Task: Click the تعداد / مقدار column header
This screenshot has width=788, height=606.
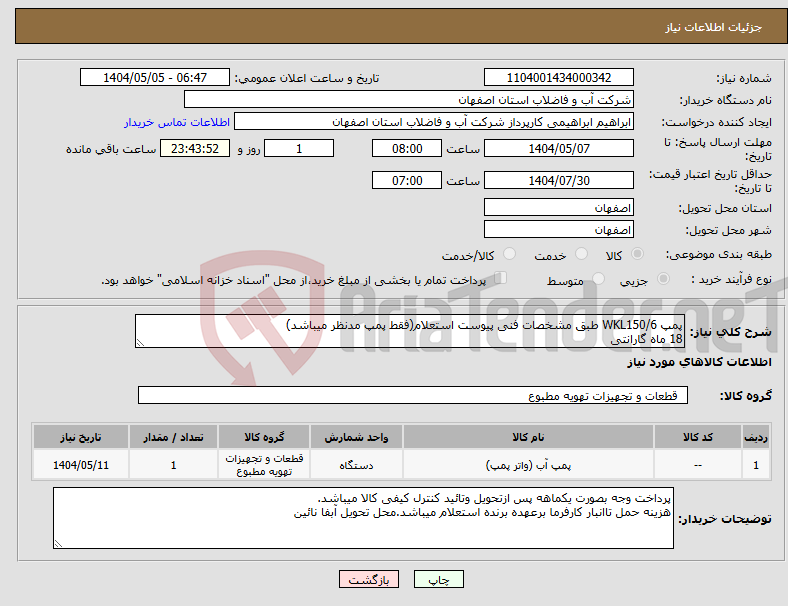Action: [x=173, y=437]
